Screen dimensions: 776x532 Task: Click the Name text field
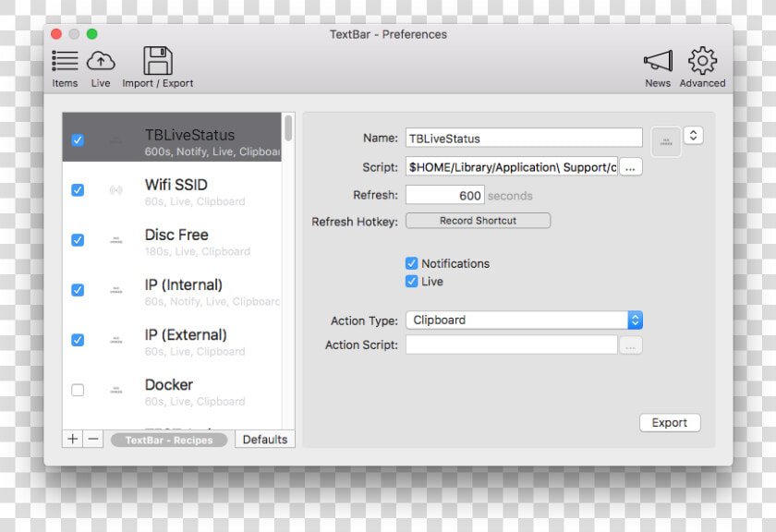tap(524, 138)
